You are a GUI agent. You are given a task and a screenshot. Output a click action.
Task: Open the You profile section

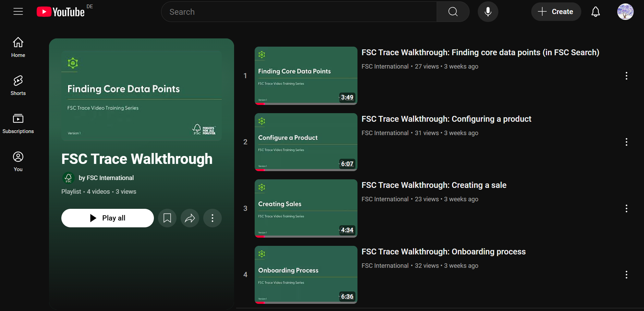click(x=18, y=161)
